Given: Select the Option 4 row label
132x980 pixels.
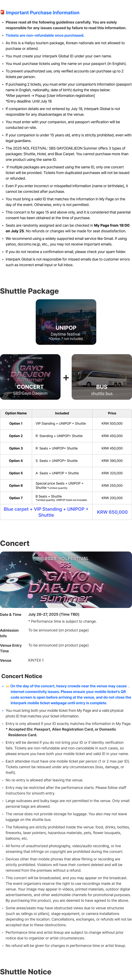Looking at the screenshot, I should coord(16,461).
